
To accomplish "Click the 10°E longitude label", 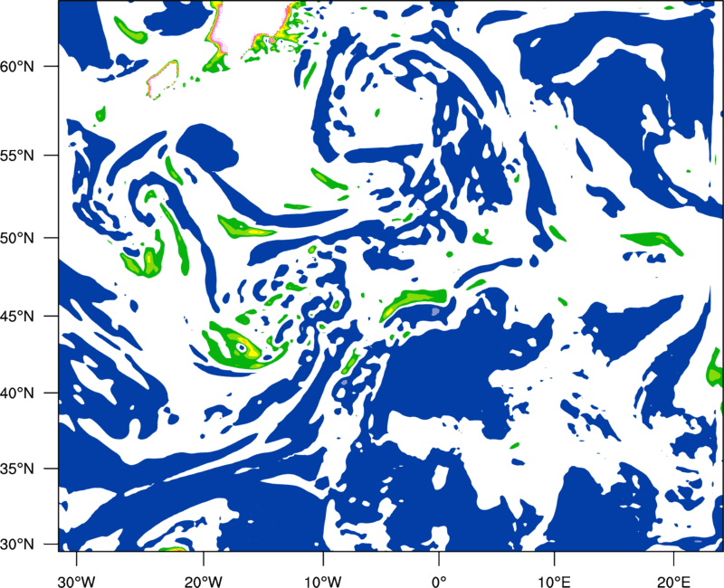I will pos(554,582).
